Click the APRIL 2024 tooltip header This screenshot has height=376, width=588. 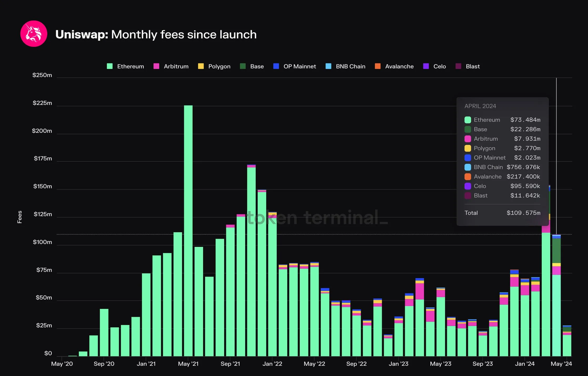pos(480,106)
